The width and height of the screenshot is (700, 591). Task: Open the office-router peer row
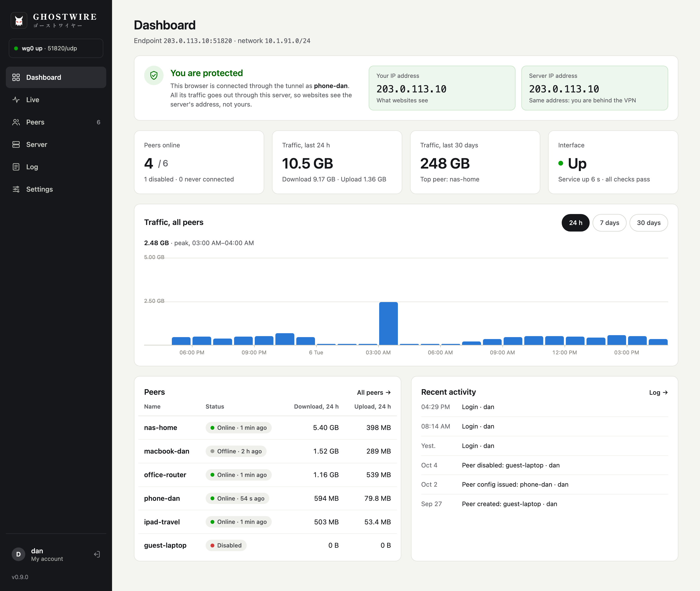[267, 475]
